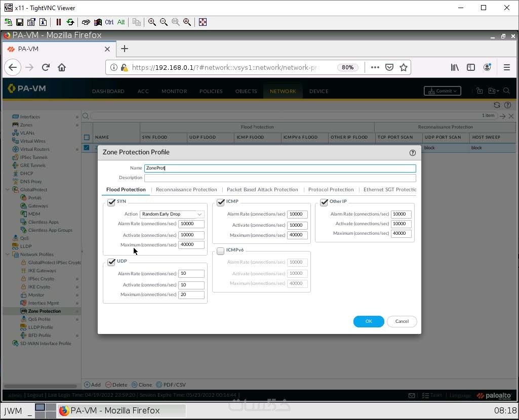Bookmark this page with the star icon
519x420 pixels.
pos(403,67)
